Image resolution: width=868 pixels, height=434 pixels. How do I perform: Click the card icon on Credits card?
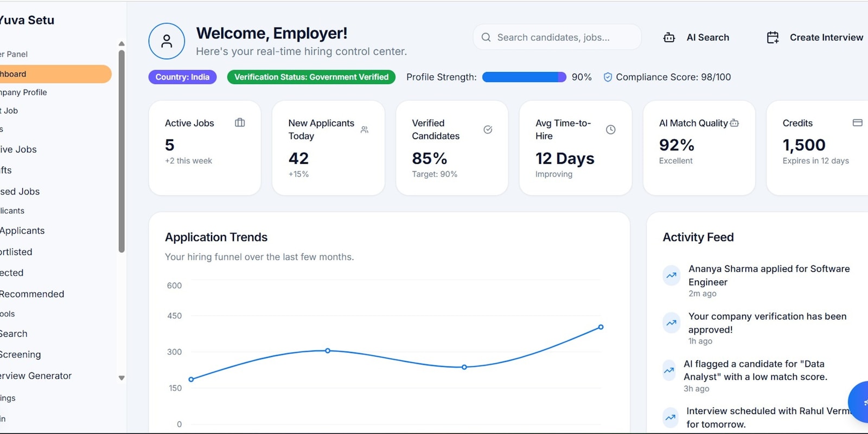(x=857, y=123)
